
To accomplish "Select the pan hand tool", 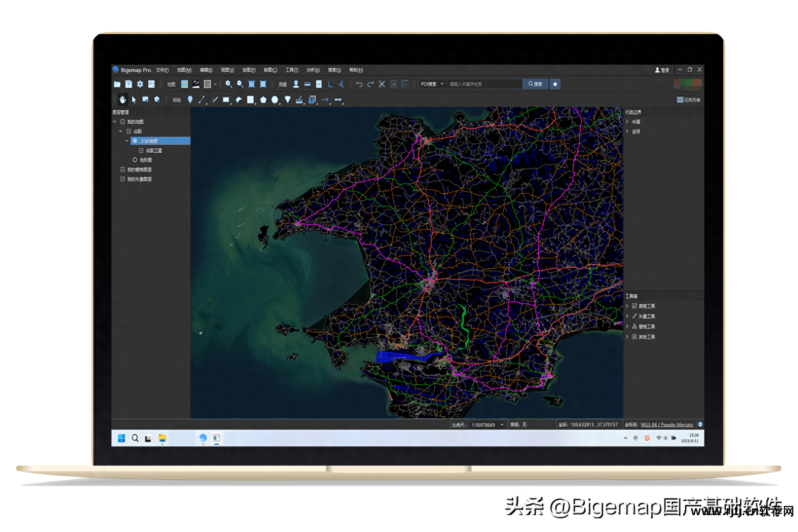I will 123,100.
